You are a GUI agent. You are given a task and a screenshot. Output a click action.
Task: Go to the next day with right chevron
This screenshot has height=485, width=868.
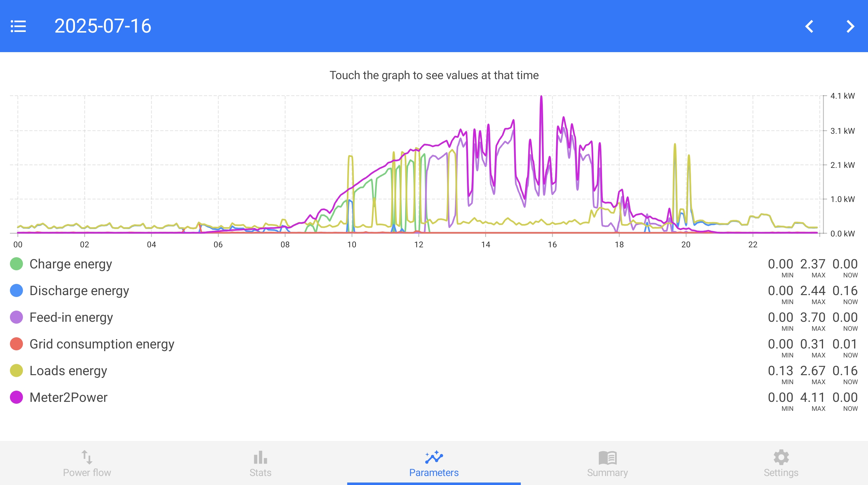tap(850, 26)
